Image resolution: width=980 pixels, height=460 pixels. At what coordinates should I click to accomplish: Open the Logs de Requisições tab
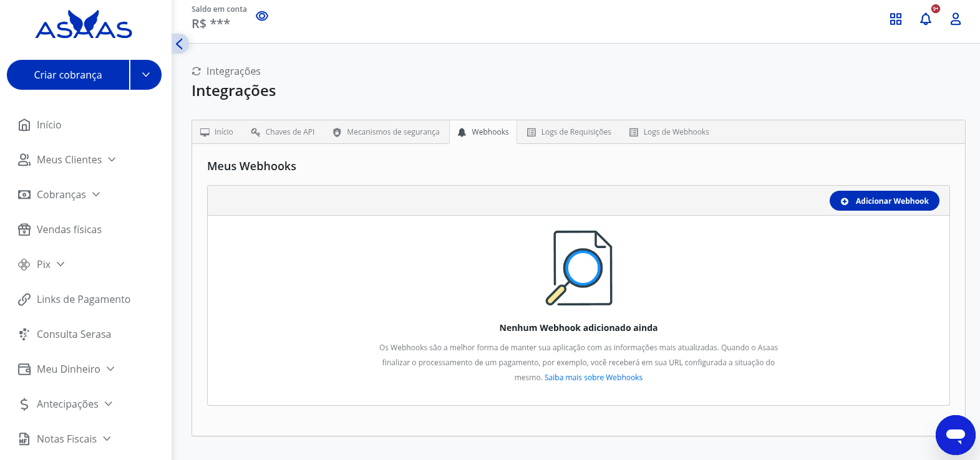pos(569,132)
